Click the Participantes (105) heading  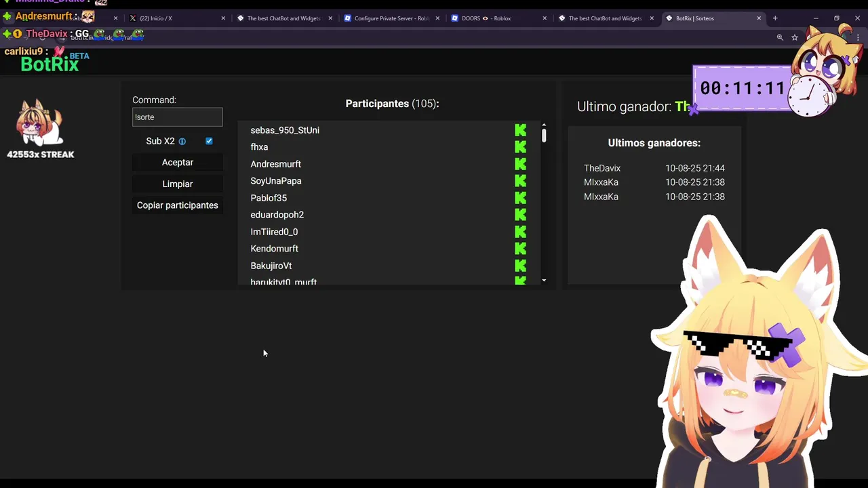pyautogui.click(x=392, y=104)
